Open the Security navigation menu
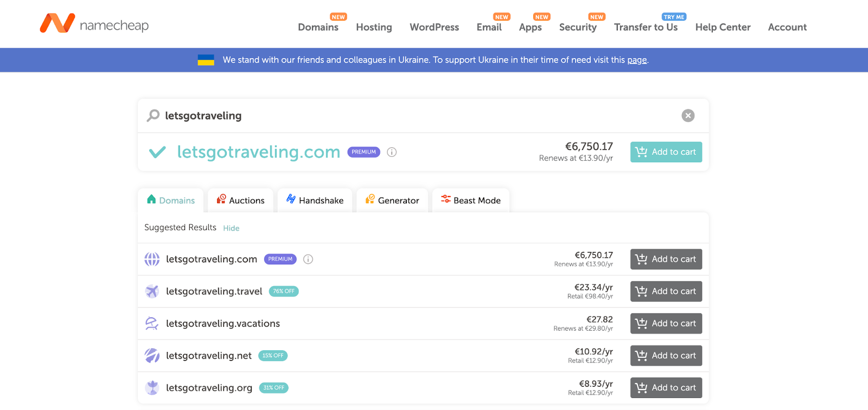 [x=578, y=27]
